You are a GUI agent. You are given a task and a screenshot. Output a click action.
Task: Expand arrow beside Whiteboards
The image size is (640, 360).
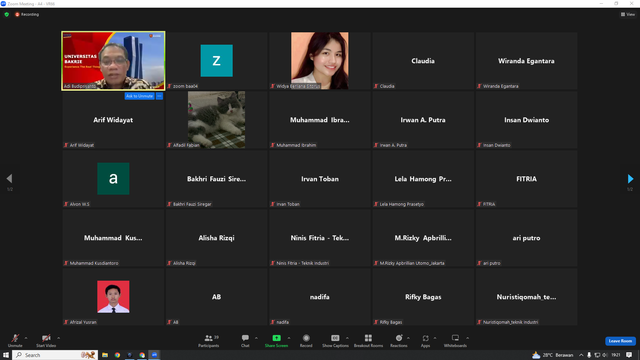[x=467, y=338]
